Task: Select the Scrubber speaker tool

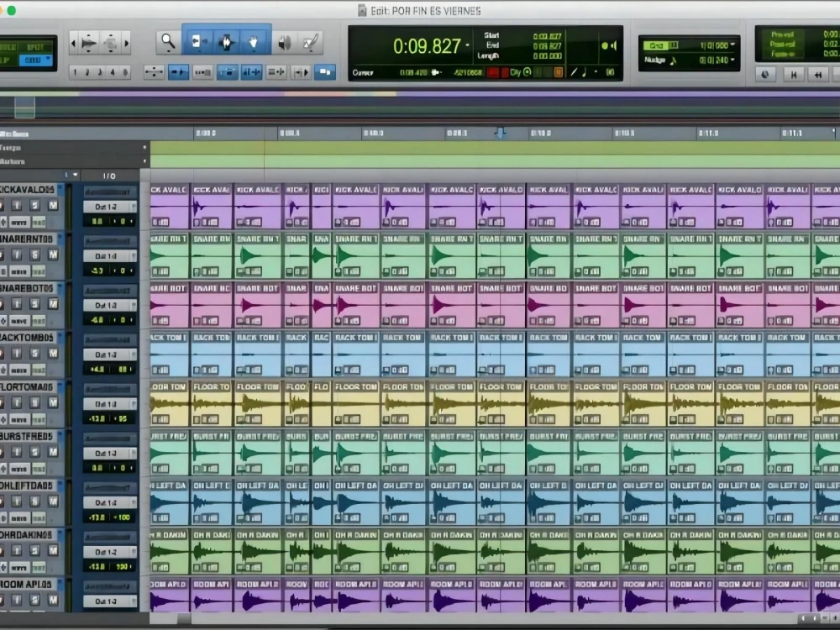Action: [x=285, y=42]
